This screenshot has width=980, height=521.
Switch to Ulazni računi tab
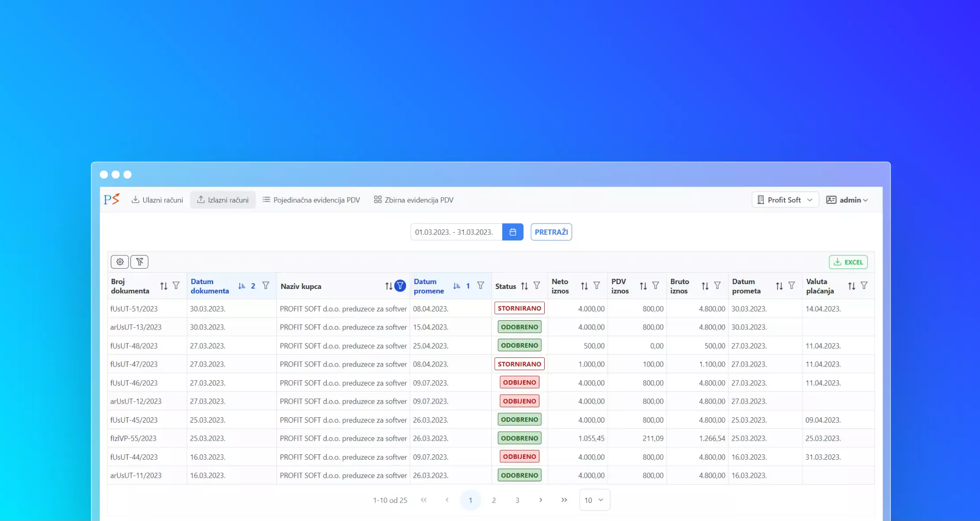(157, 200)
